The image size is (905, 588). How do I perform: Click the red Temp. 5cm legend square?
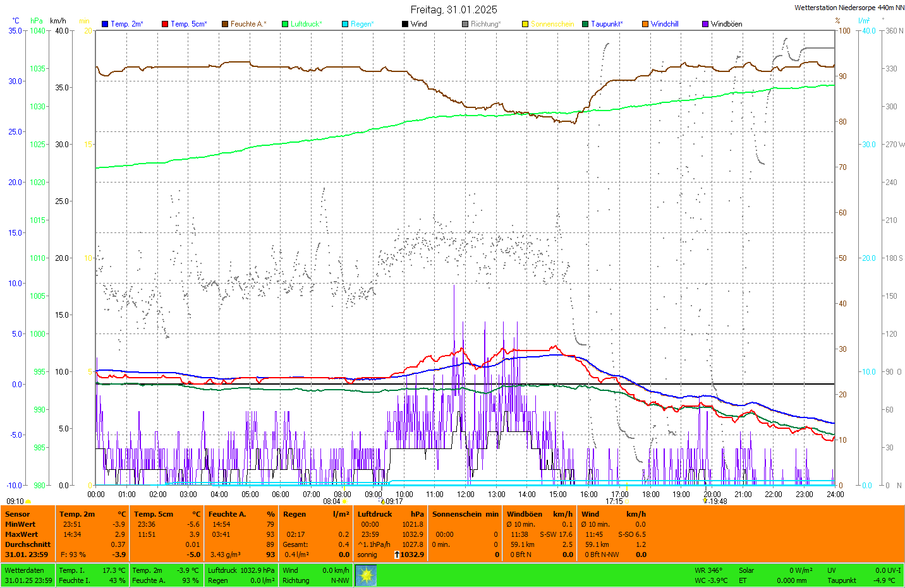165,24
